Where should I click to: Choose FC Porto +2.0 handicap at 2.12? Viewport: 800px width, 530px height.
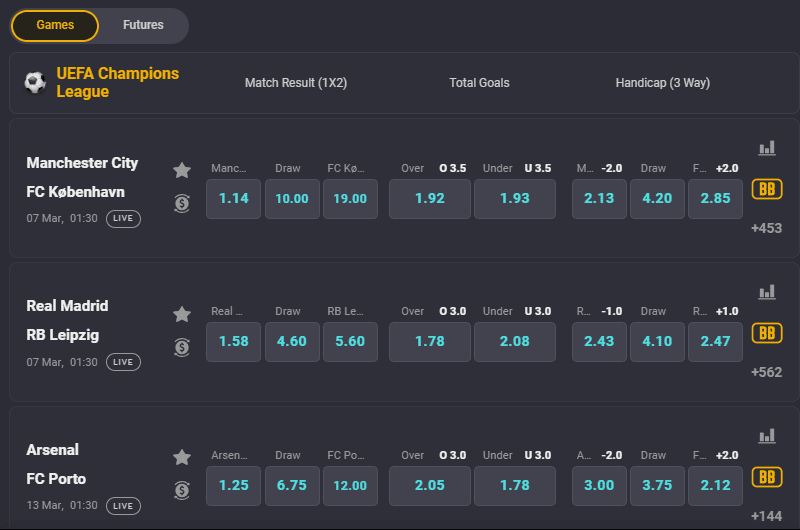pos(715,486)
